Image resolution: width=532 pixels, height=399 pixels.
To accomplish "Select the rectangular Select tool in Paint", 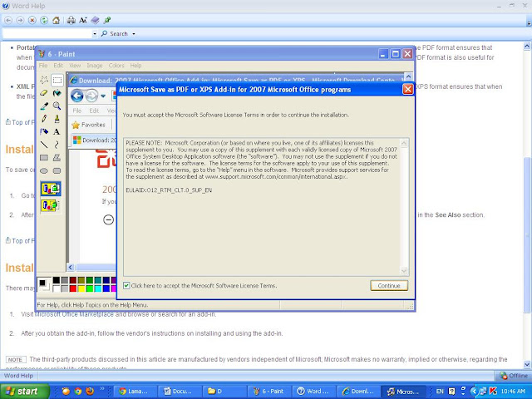I will click(x=57, y=80).
